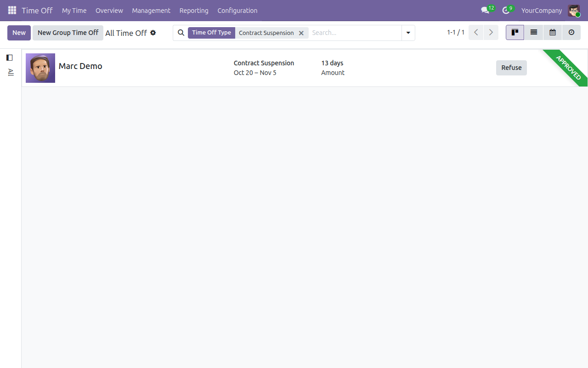
Task: Click the Time Off app title
Action: click(37, 10)
